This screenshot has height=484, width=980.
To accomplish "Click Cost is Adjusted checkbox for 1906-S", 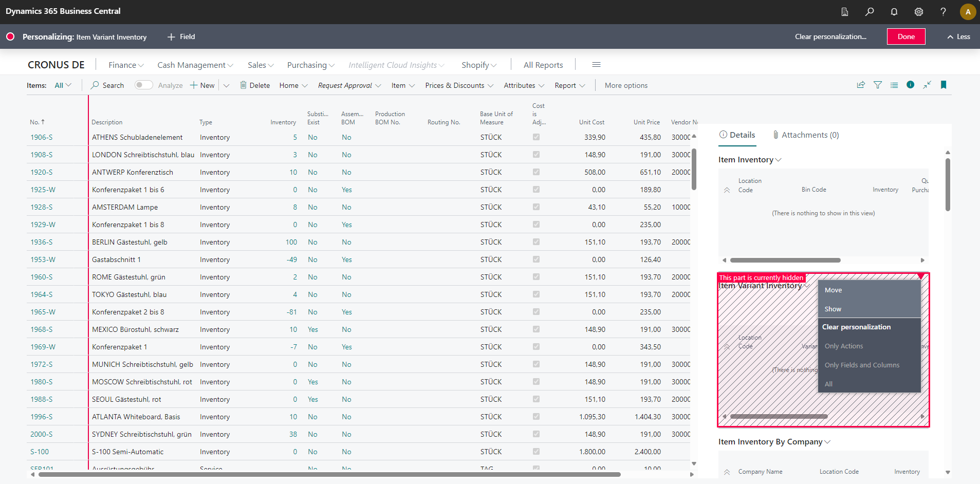I will point(536,137).
